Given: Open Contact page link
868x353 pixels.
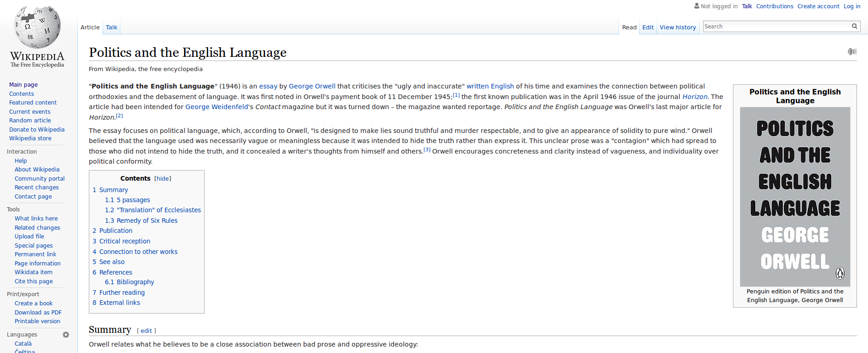Looking at the screenshot, I should pyautogui.click(x=33, y=197).
